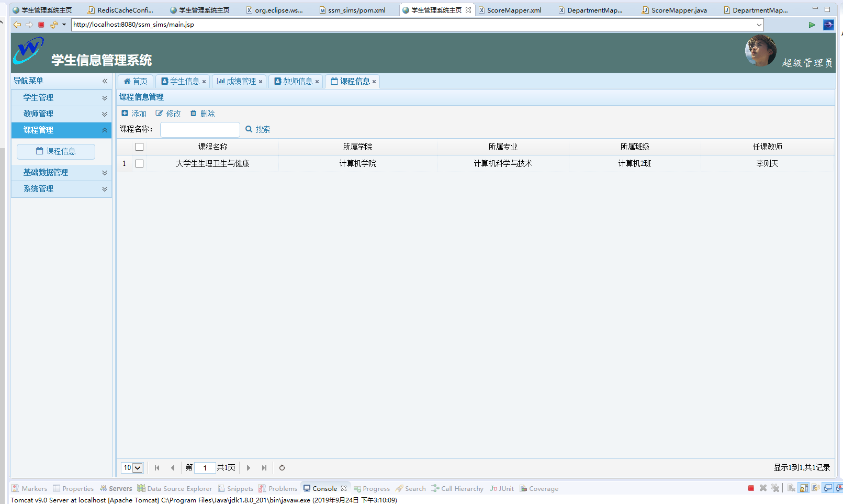Click the page number input field
The image size is (843, 504).
click(205, 467)
